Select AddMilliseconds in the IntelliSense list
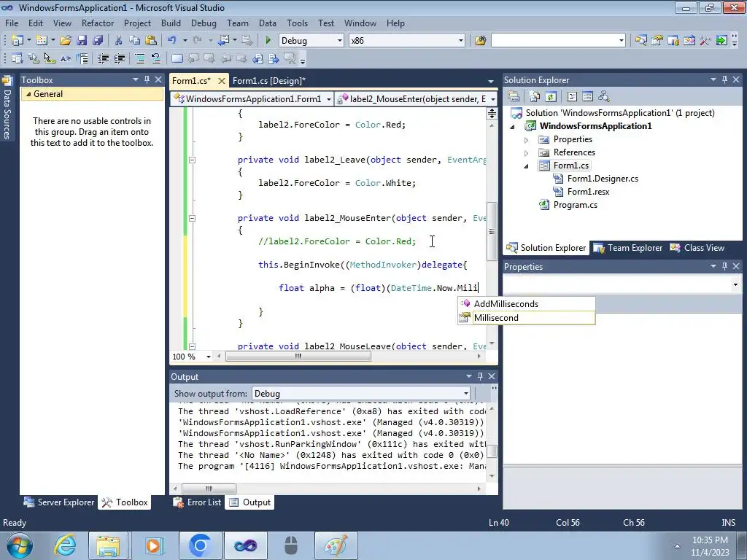Image resolution: width=747 pixels, height=560 pixels. [527, 304]
